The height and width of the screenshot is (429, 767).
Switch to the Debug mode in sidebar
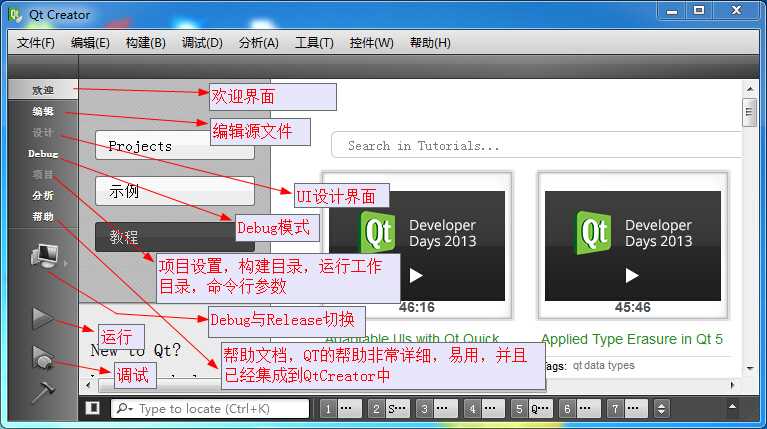(43, 154)
